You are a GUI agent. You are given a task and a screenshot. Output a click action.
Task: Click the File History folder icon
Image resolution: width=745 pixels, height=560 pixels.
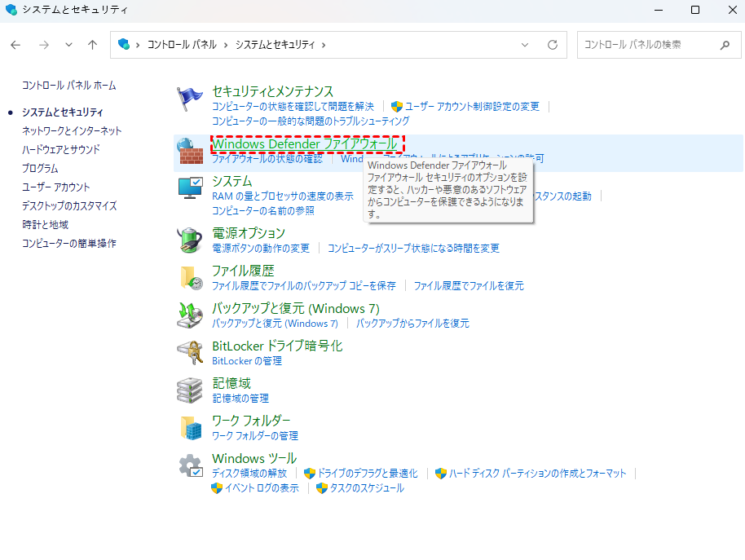[x=190, y=278]
